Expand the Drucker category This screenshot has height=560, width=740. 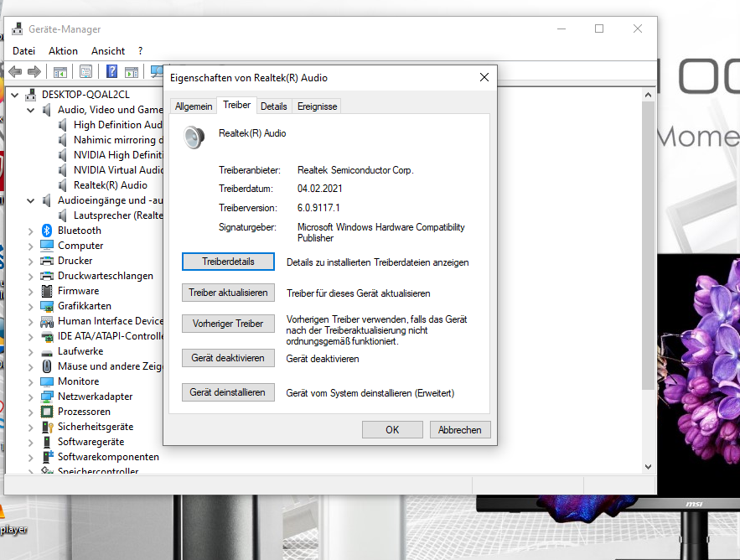31,261
